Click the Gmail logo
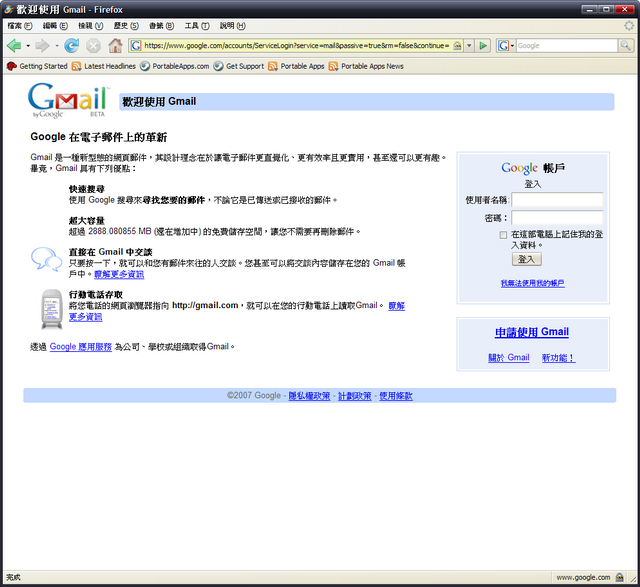Viewport: 640px width, 587px height. coord(68,100)
